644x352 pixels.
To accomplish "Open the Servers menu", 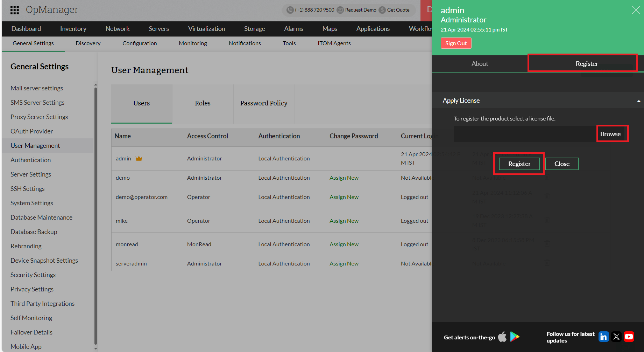I will (159, 29).
